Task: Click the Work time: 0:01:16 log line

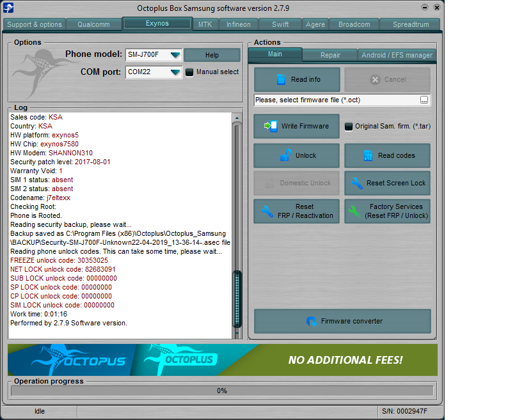Action: [x=39, y=314]
